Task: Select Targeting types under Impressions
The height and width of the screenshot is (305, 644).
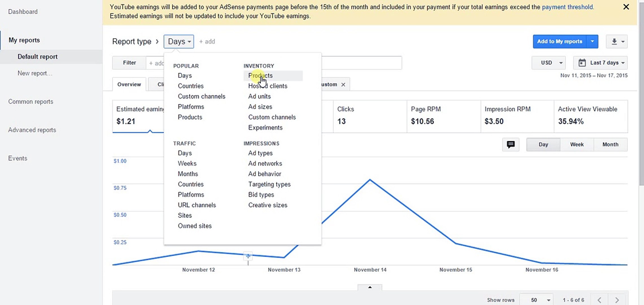Action: tap(269, 184)
